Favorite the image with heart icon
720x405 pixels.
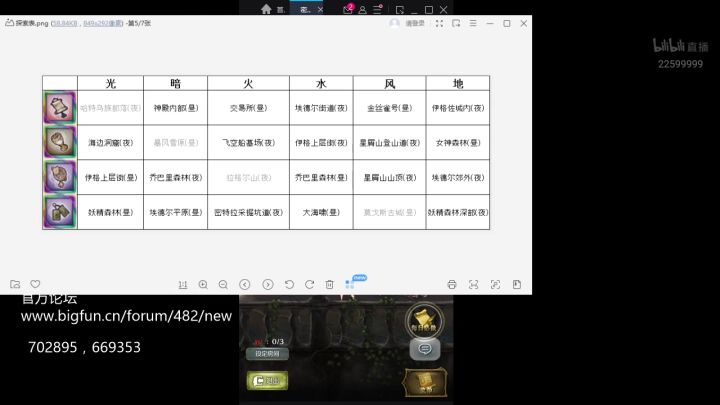pyautogui.click(x=35, y=284)
